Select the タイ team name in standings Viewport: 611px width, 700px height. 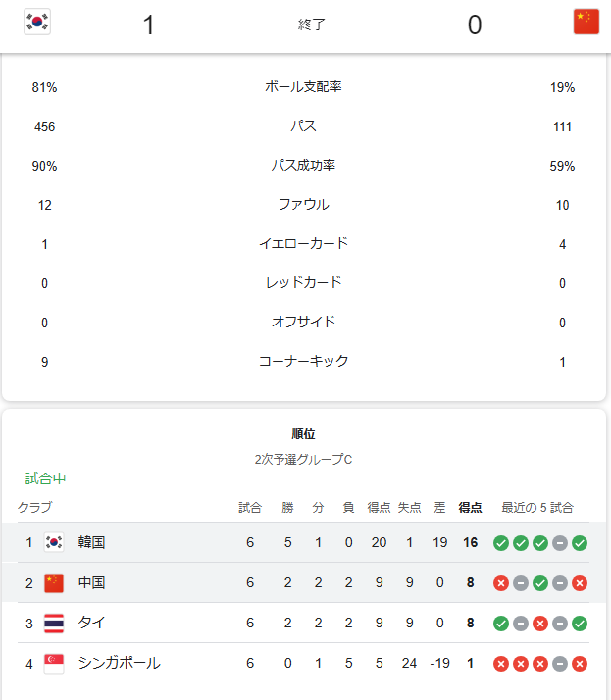click(x=92, y=624)
